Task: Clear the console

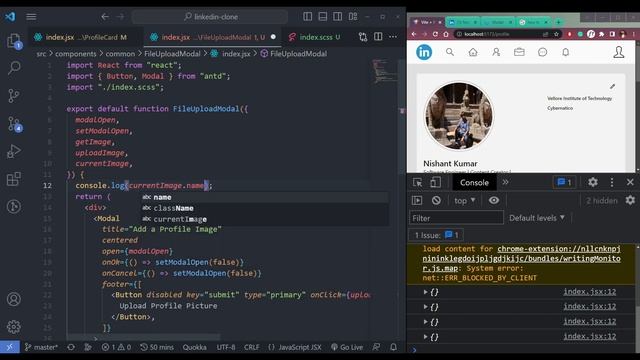Action: [436, 200]
